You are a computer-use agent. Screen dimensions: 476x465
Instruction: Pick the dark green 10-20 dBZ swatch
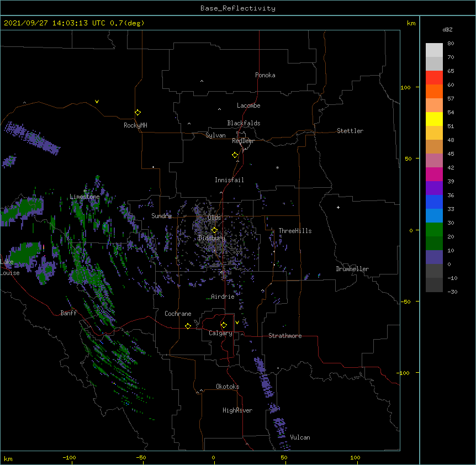[434, 243]
